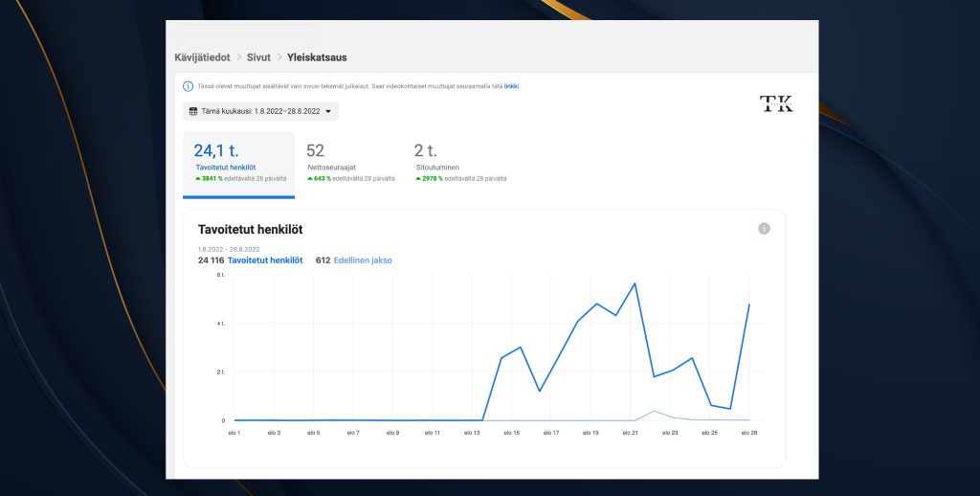Click the gray info icon on the chart card
Viewport: 980px width, 496px height.
pyautogui.click(x=764, y=228)
